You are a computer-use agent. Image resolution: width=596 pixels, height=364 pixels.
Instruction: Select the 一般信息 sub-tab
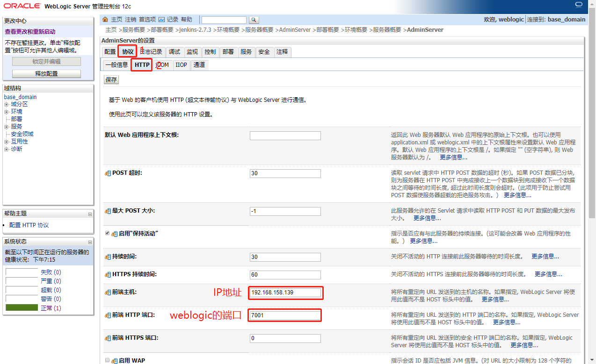[x=116, y=65]
